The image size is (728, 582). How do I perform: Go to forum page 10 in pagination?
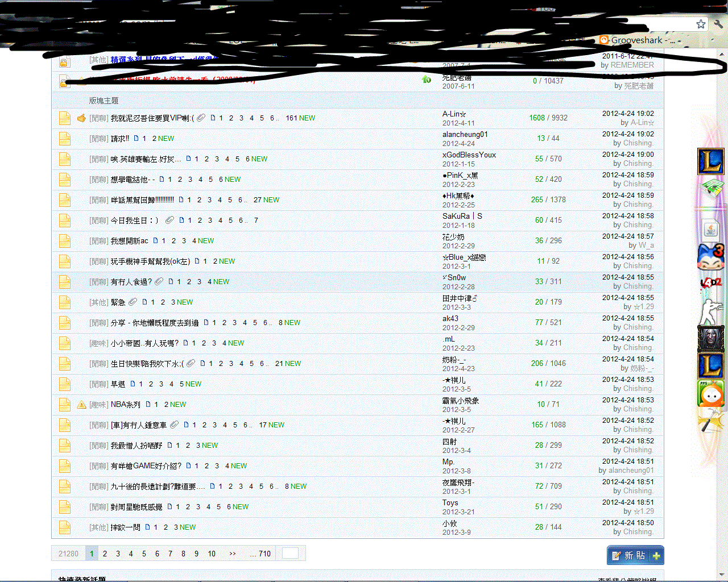pos(212,554)
